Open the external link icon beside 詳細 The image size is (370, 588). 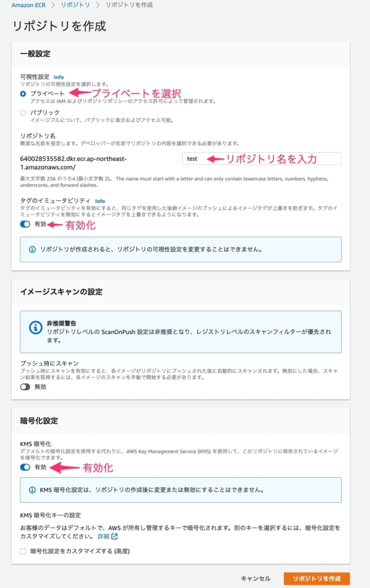(114, 536)
